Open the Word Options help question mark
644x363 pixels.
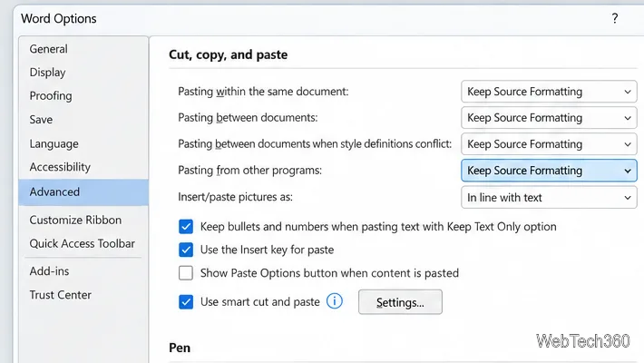(x=614, y=18)
